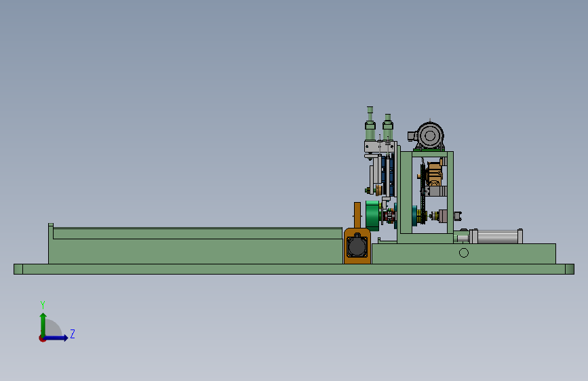Image resolution: width=588 pixels, height=381 pixels.
Task: Select the grey electric motor atop the green frame
Action: coord(428,136)
